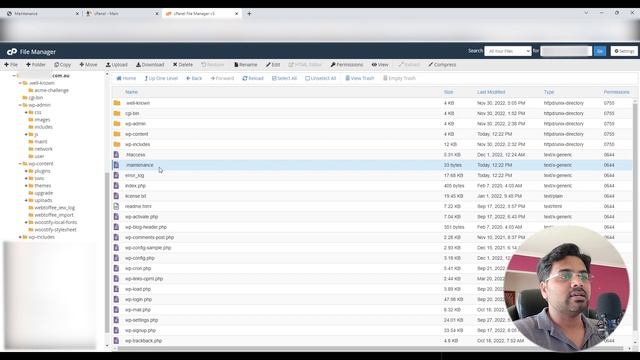Open the uploads folder in tree
640x360 pixels.
point(43,200)
